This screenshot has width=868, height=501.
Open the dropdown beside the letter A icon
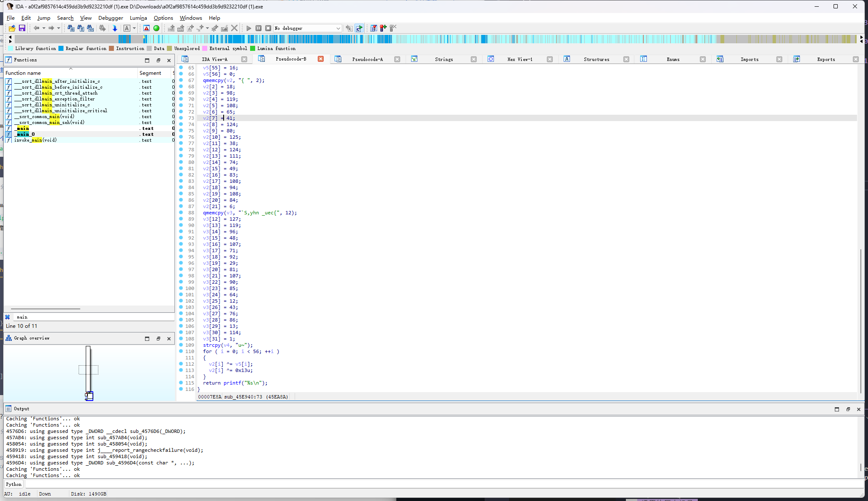click(134, 28)
